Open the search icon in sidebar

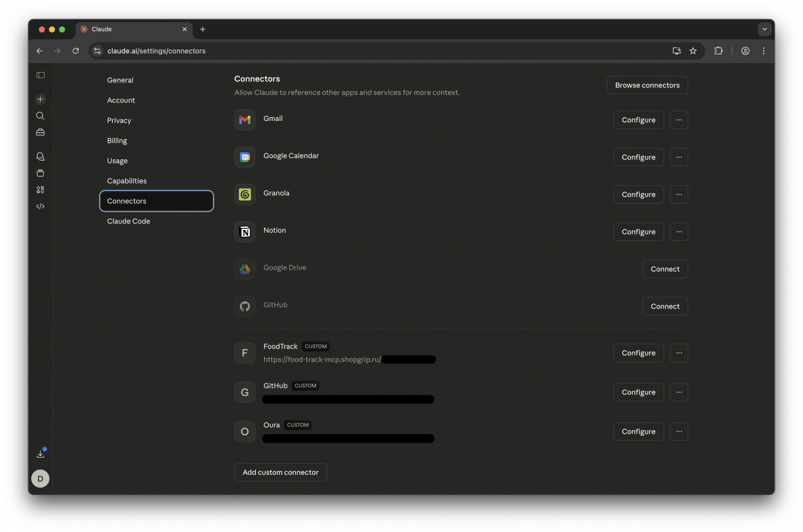point(41,116)
